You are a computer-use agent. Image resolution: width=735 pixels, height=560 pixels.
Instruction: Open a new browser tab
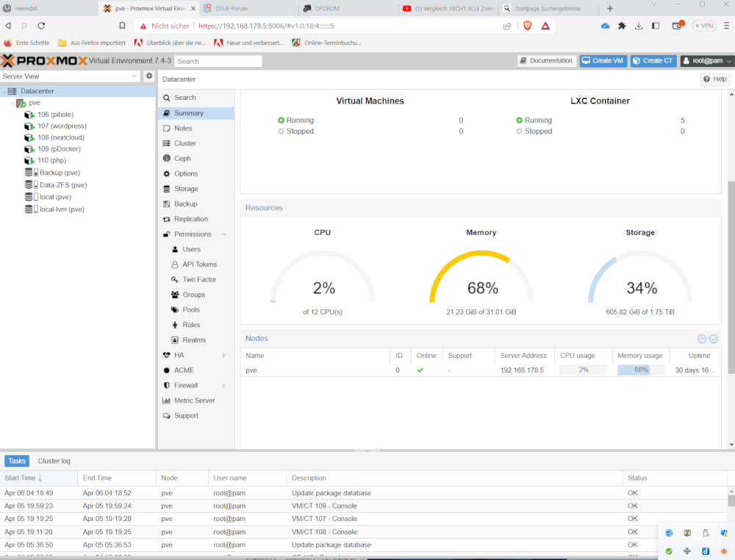click(610, 8)
